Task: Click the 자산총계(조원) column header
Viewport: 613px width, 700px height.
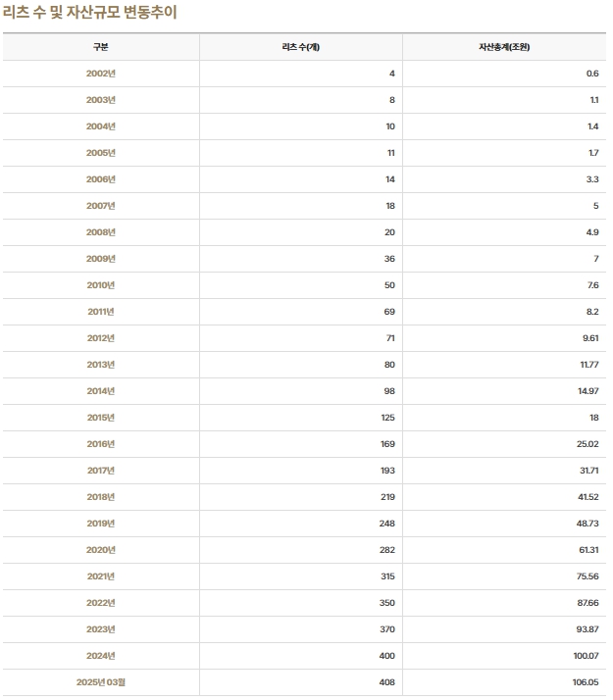Action: coord(504,47)
